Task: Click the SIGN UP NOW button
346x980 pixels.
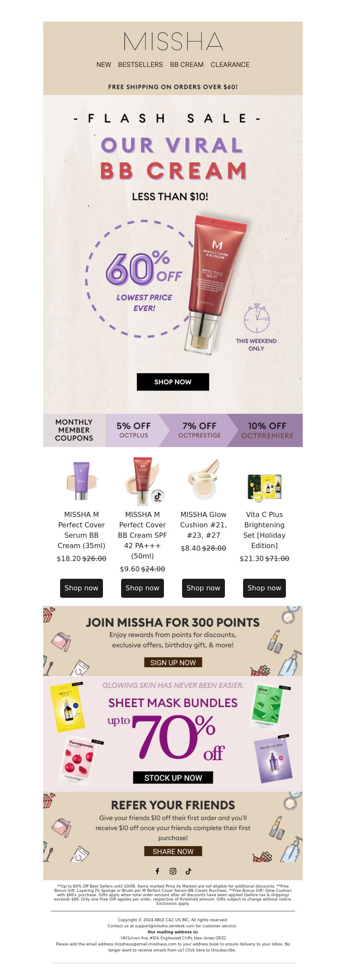Action: pos(173,662)
